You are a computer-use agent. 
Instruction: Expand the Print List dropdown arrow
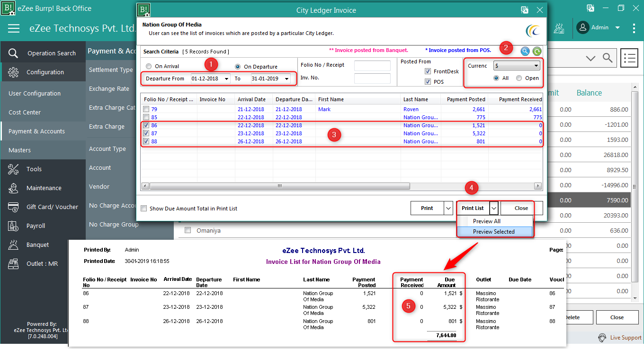(x=494, y=208)
